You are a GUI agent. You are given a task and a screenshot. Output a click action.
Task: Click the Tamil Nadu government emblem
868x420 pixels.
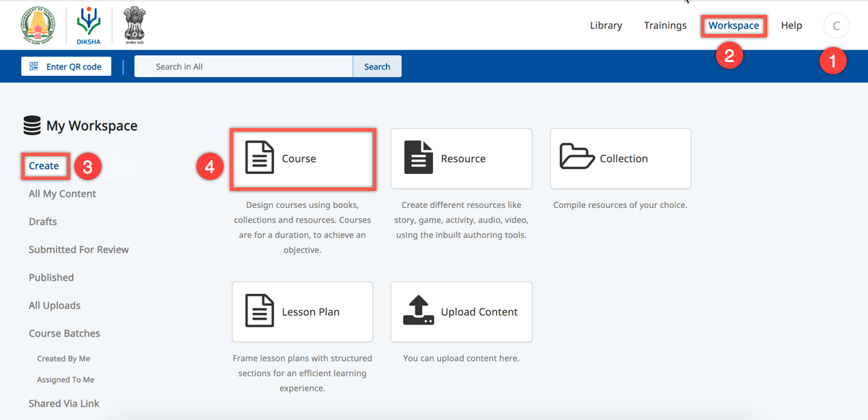coord(38,25)
